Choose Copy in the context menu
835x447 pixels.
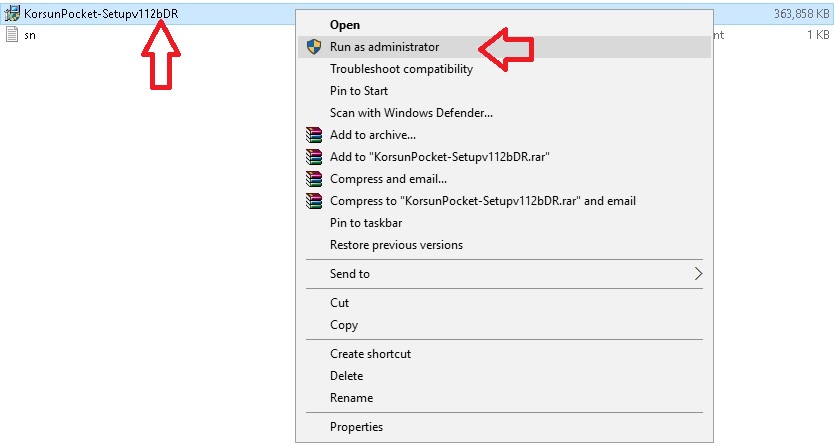[x=344, y=325]
